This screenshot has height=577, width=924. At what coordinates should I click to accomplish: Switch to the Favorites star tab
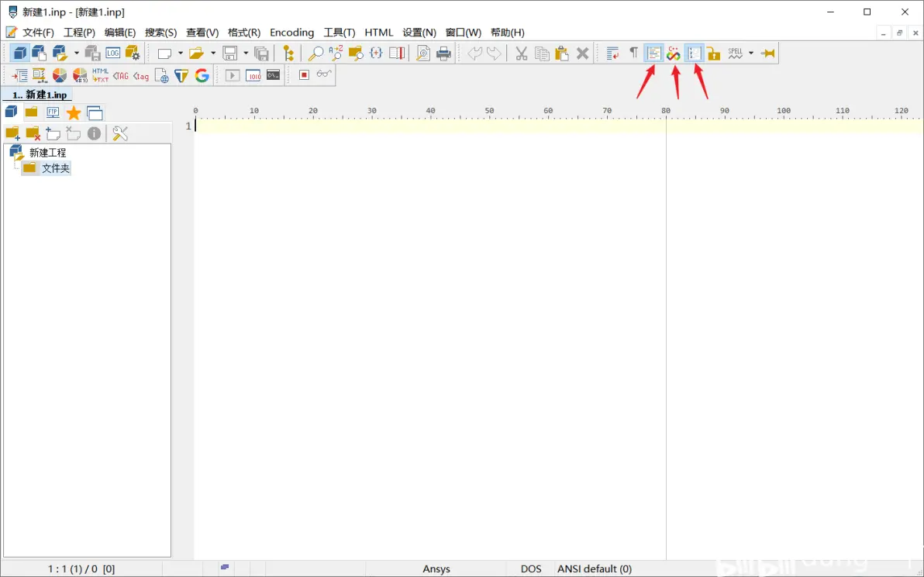[x=74, y=112]
